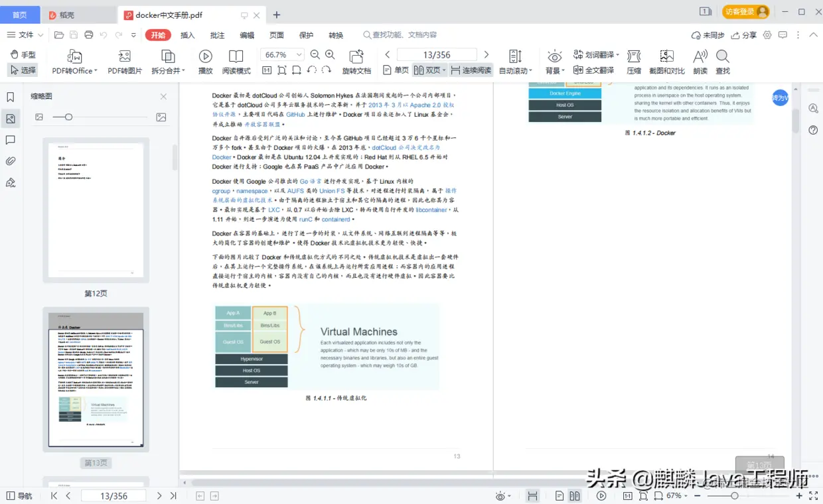The height and width of the screenshot is (504, 823).
Task: Switch to single page view (单页)
Action: coord(396,70)
